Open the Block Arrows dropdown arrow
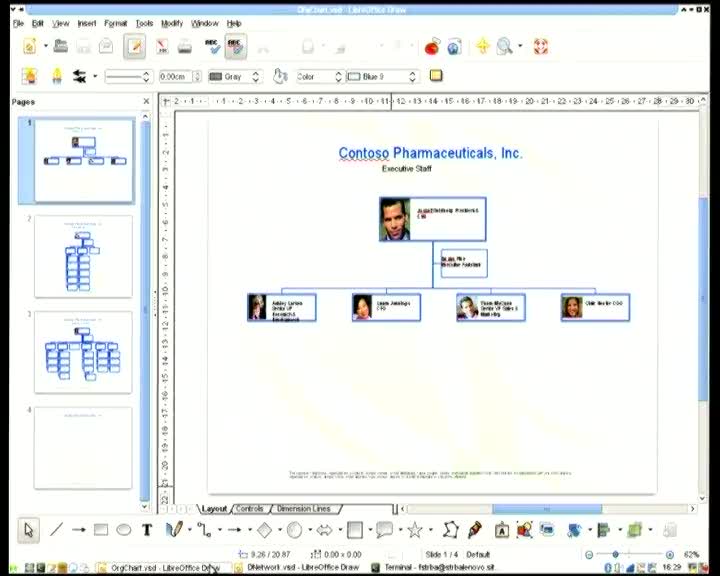 [340, 530]
